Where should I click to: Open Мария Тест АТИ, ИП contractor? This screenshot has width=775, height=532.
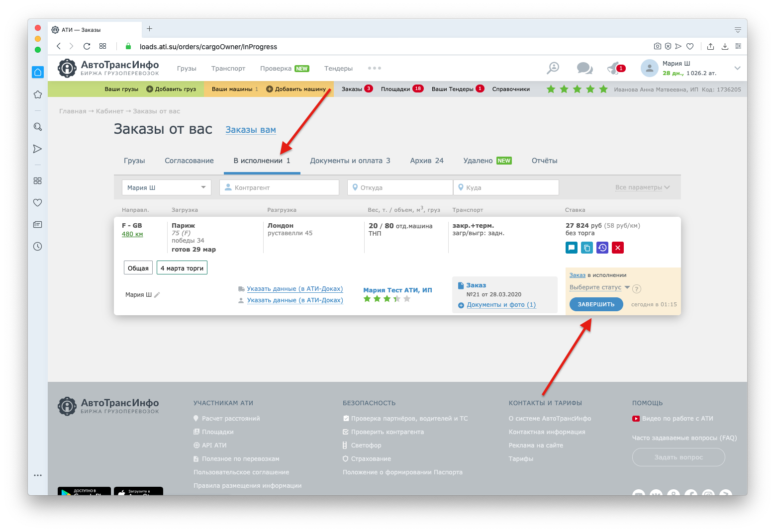pyautogui.click(x=397, y=290)
